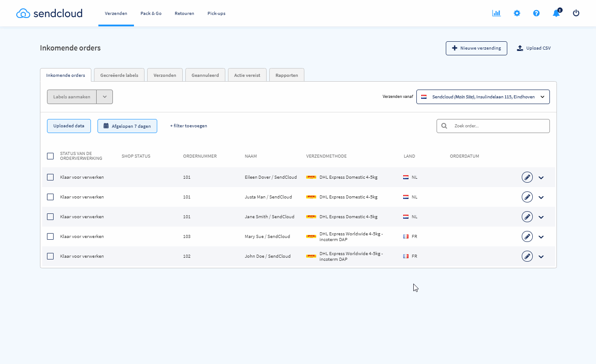Check the Mary Sue order checkbox
Viewport: 596px width, 364px height.
(51, 237)
